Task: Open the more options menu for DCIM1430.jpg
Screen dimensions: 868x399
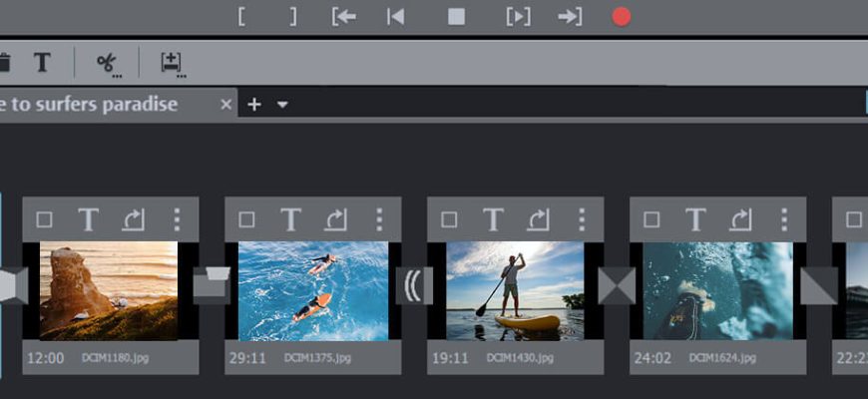Action: click(x=582, y=219)
